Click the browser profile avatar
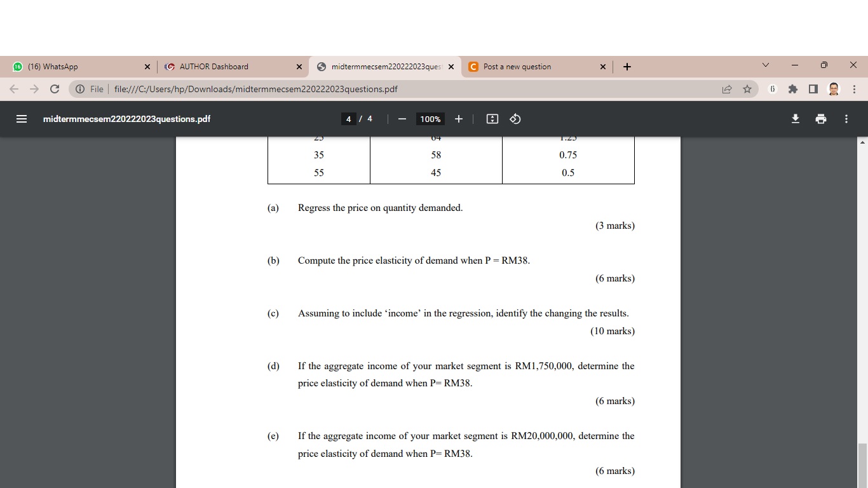868x488 pixels. (832, 89)
